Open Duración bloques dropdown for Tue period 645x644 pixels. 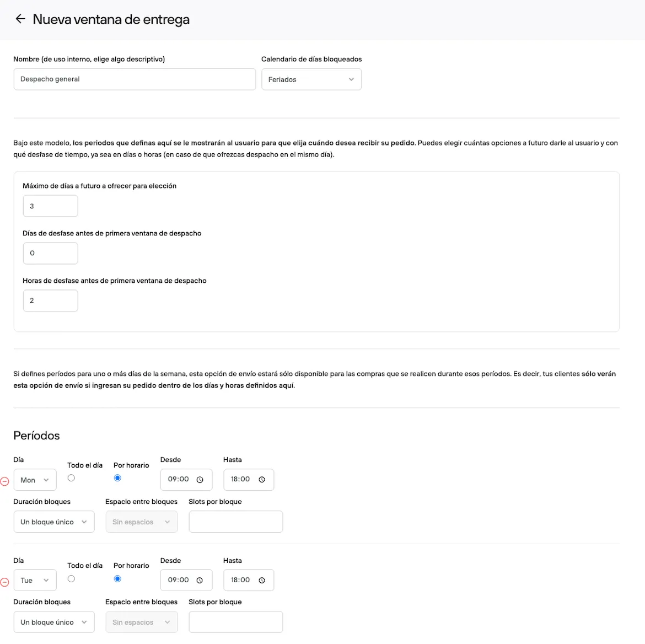pyautogui.click(x=54, y=622)
